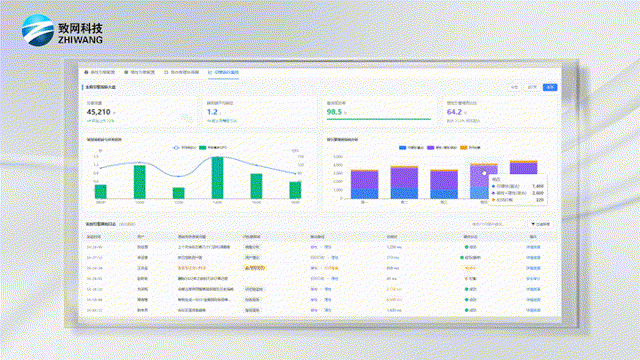Open the detail link in the orange warning row

(x=533, y=268)
